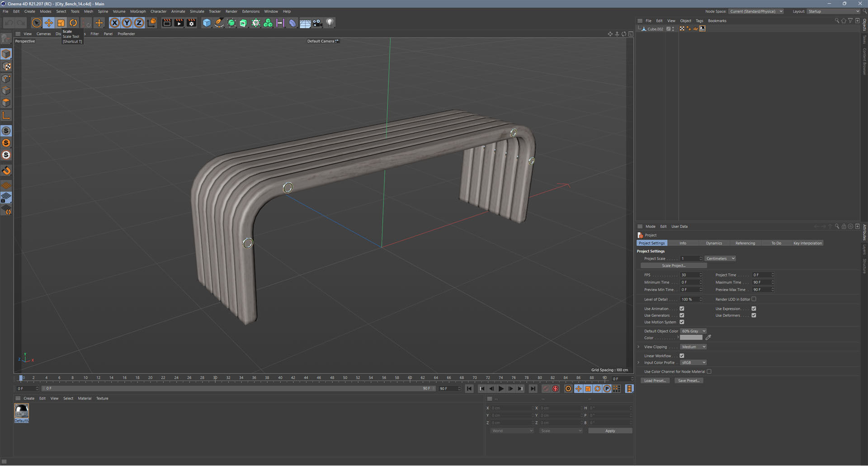Click Save Preset button
The width and height of the screenshot is (868, 466).
689,381
